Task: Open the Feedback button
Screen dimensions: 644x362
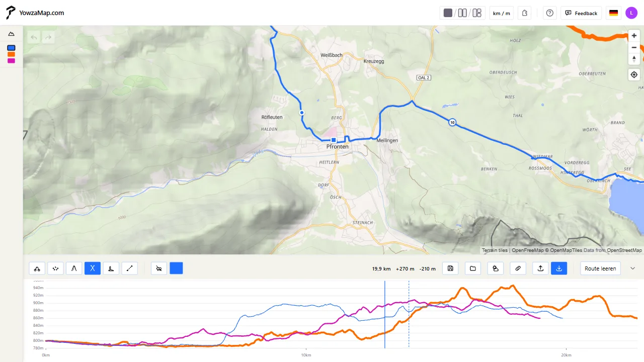Action: pos(581,13)
